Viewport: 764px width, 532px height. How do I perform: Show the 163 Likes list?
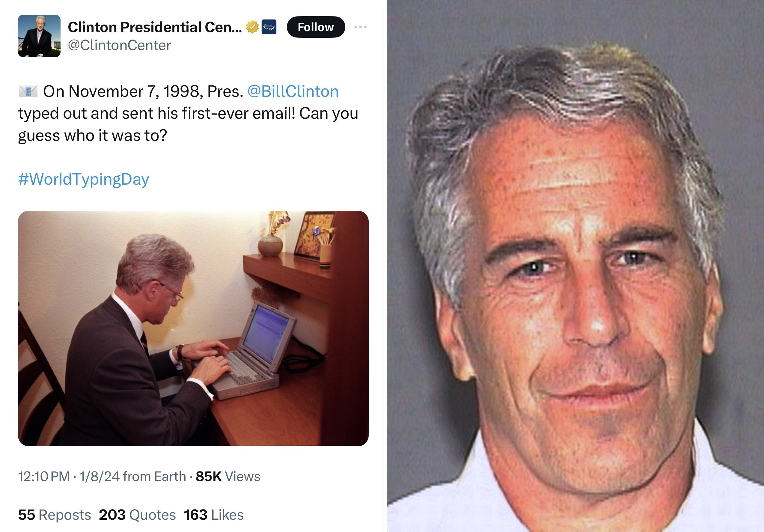tap(214, 515)
